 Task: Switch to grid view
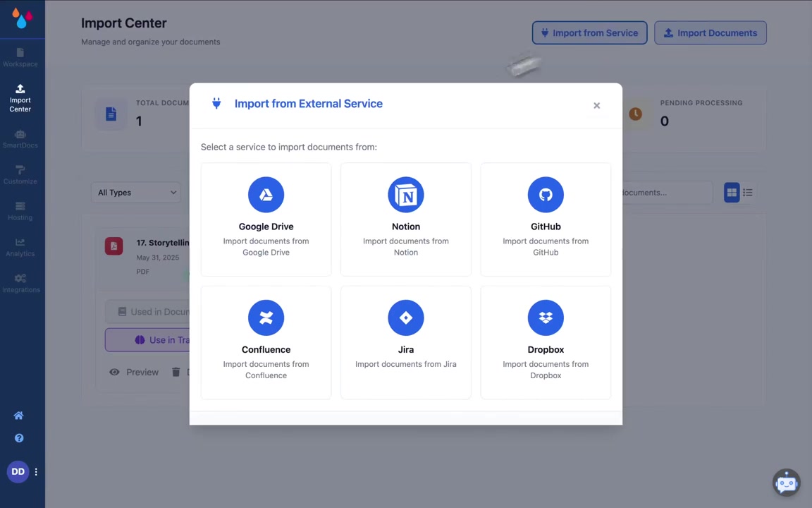pyautogui.click(x=731, y=193)
